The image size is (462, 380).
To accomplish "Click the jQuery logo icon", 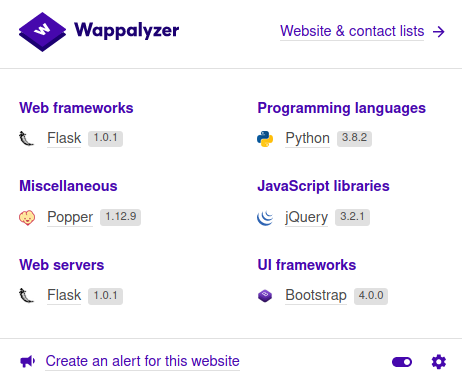I will click(265, 218).
